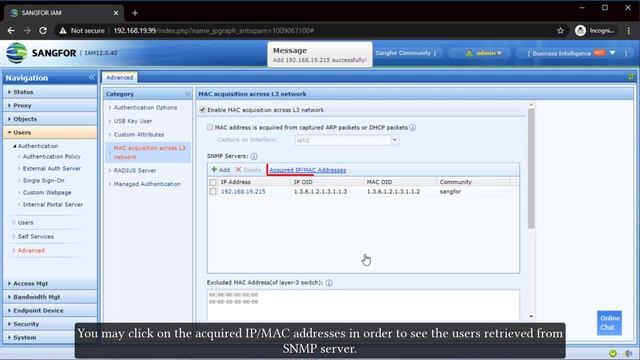Click the browser back arrow
Screen dimensions: 640x360
pos(11,31)
